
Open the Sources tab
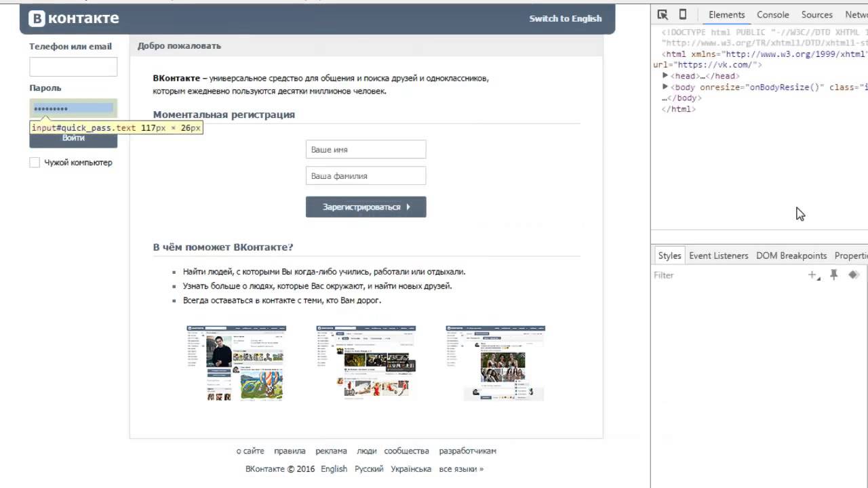click(816, 14)
